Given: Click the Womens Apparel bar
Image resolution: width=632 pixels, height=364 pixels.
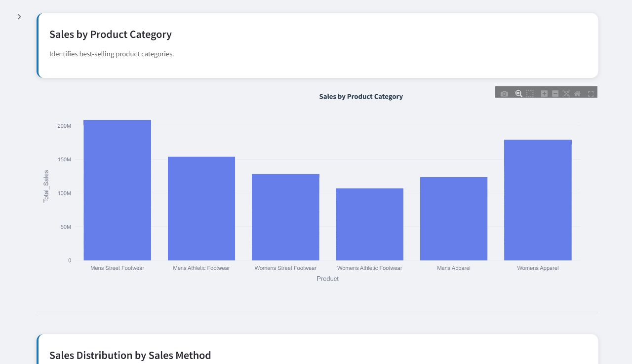Looking at the screenshot, I should click(x=538, y=200).
